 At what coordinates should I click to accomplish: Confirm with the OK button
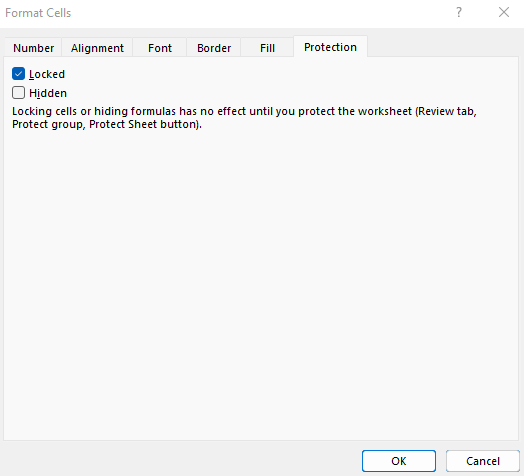tap(399, 461)
